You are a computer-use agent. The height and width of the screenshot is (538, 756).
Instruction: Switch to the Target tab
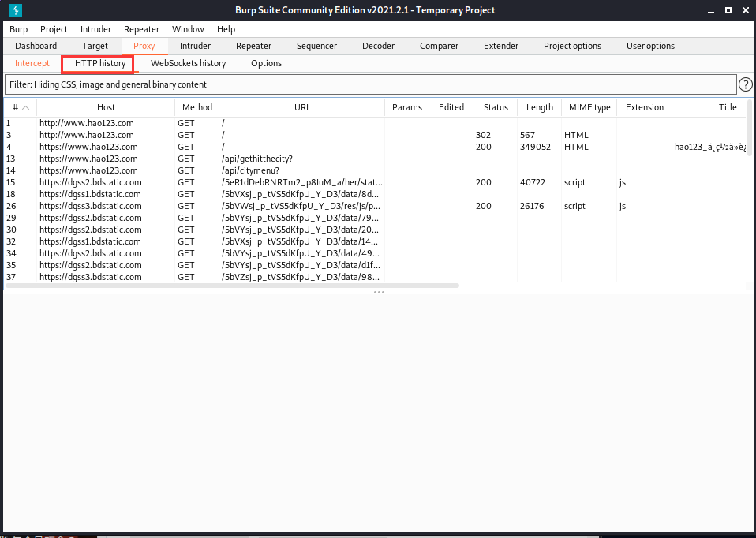click(95, 46)
